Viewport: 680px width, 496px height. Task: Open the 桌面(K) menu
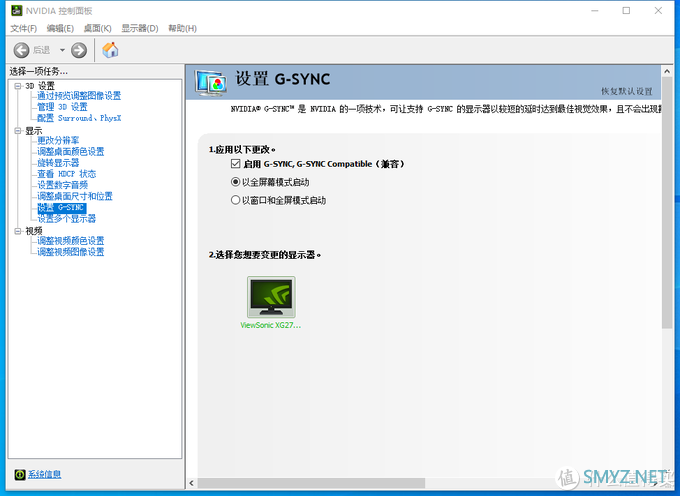[x=98, y=29]
